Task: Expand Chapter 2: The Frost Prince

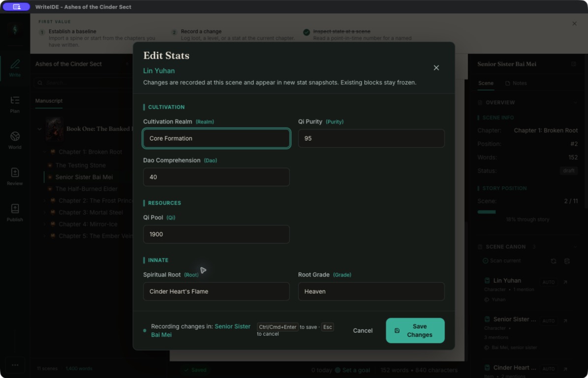Action: point(45,201)
